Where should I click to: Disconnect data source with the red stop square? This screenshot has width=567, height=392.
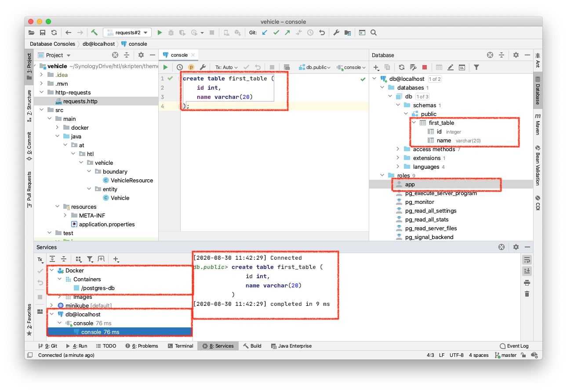(x=425, y=67)
